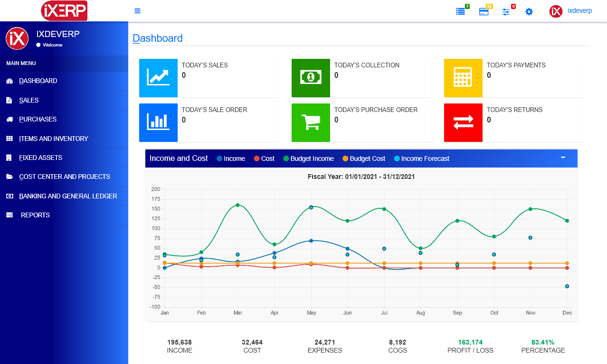
Task: Toggle Budget Income visibility in the legend
Action: tap(308, 158)
